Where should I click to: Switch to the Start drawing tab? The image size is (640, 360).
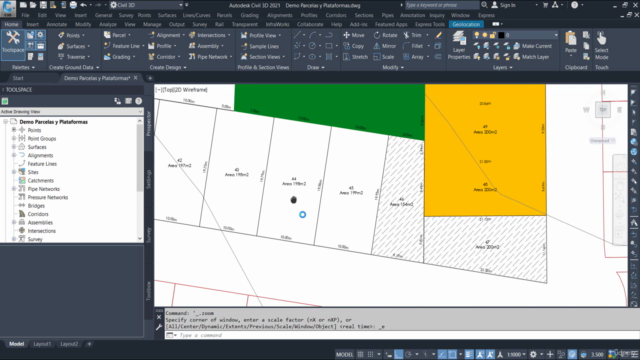tap(18, 78)
